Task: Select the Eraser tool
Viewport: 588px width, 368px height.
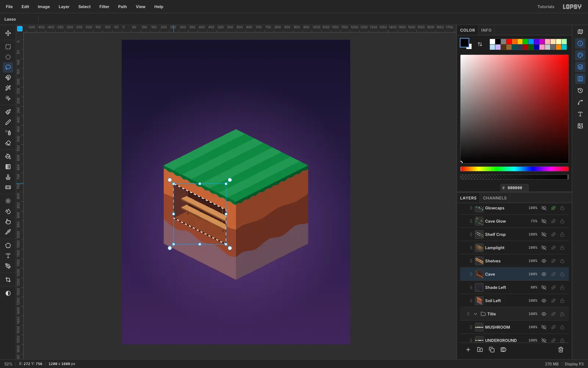Action: tap(8, 143)
